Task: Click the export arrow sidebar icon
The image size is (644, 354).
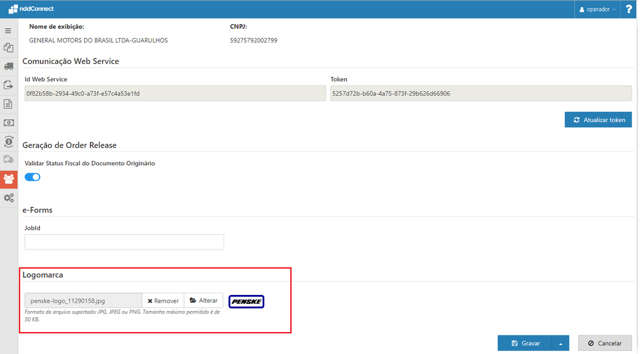Action: 8,85
